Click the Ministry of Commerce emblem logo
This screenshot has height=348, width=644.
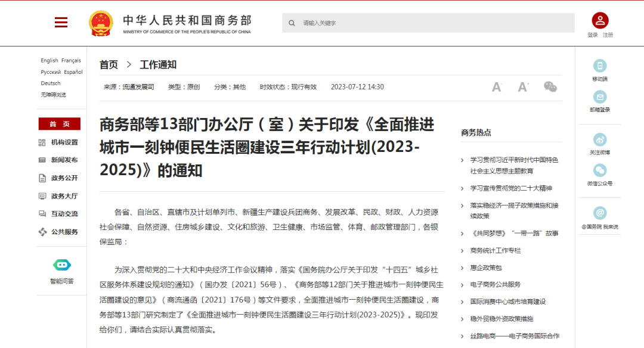pyautogui.click(x=100, y=22)
